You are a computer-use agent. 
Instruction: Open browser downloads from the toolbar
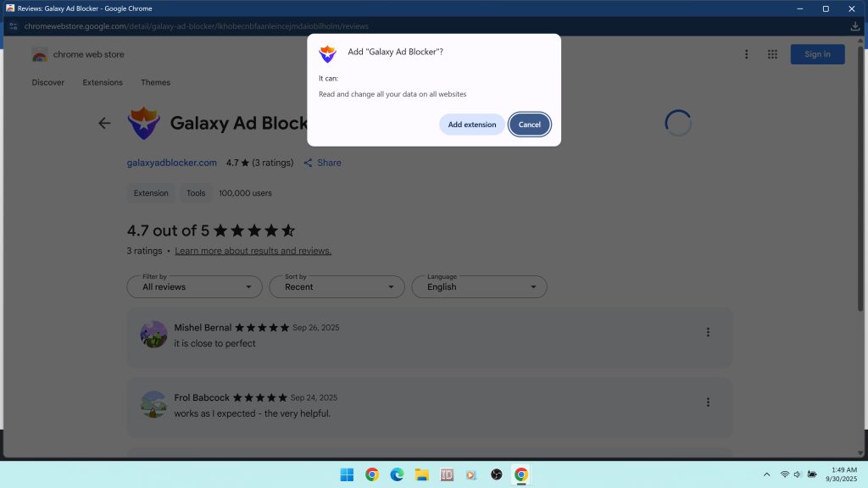pos(855,26)
